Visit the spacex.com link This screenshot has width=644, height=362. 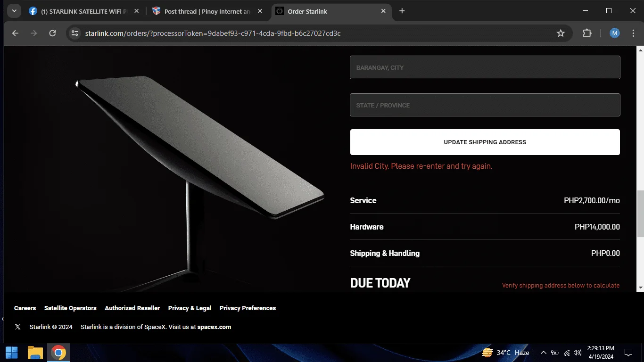pos(214,327)
